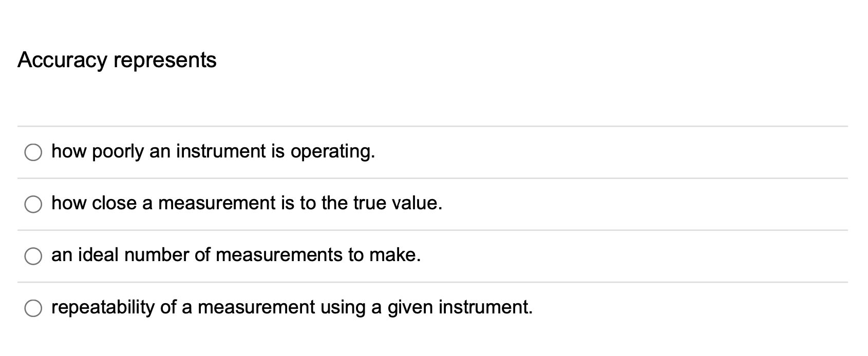Click the text "an ideal number of measurements to make"
This screenshot has height=356, width=868.
[236, 254]
